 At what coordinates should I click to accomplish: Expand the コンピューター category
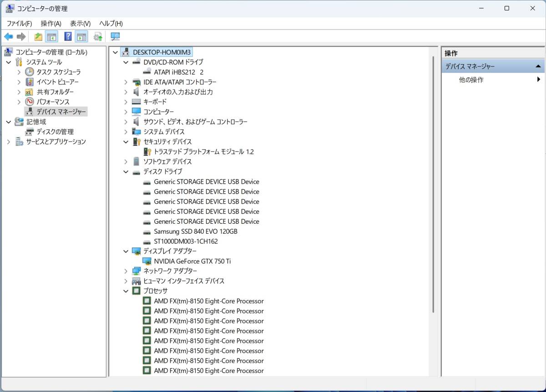126,112
